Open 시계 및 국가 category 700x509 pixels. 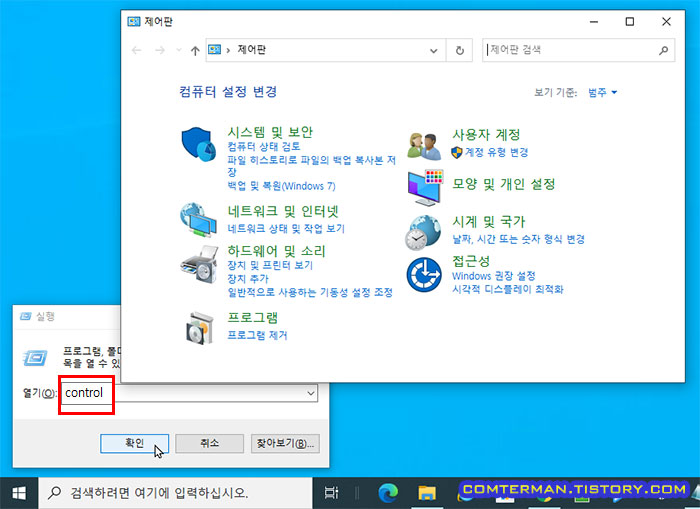pyautogui.click(x=488, y=221)
